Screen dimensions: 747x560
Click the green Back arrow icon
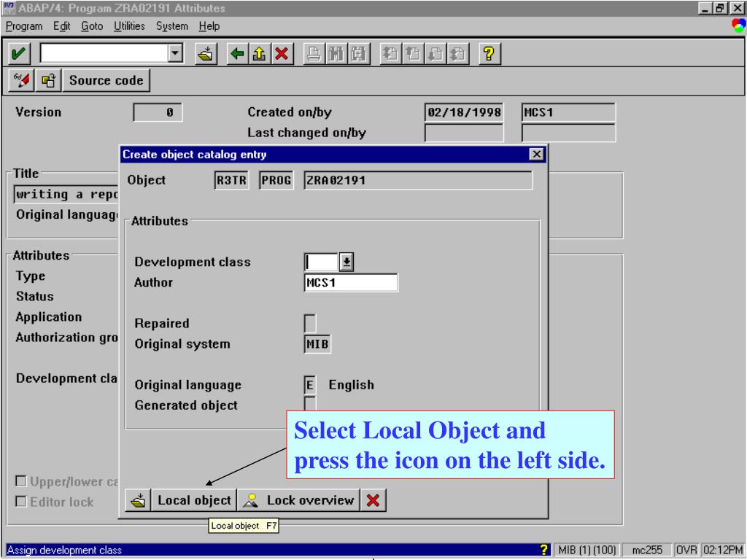237,53
